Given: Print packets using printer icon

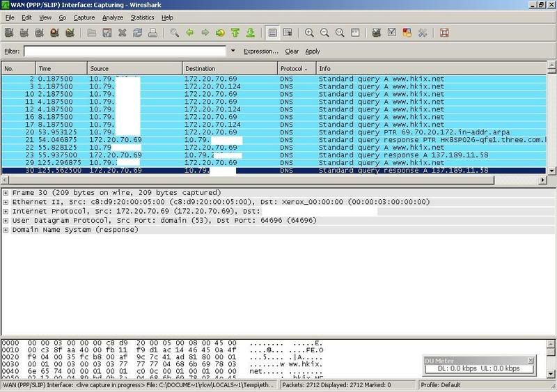Looking at the screenshot, I should point(152,33).
